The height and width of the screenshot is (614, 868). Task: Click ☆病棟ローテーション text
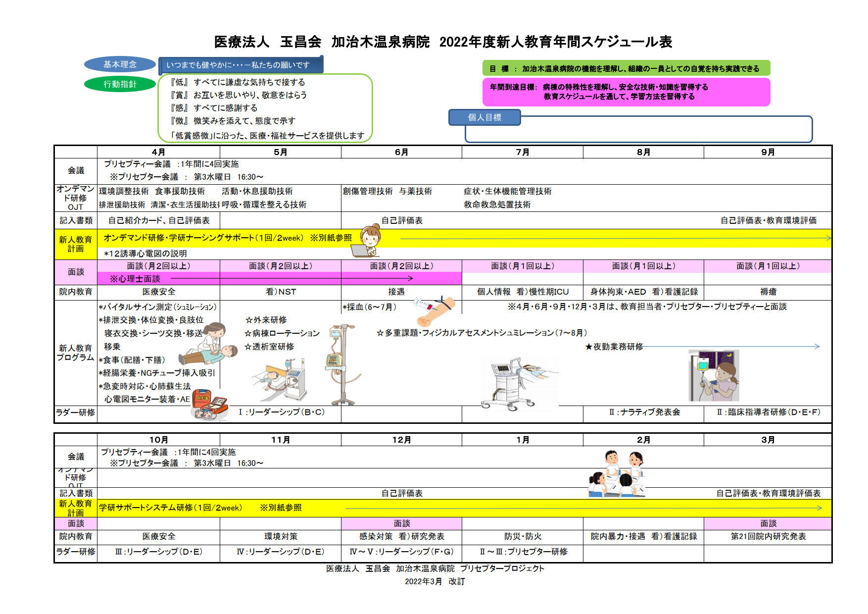282,333
